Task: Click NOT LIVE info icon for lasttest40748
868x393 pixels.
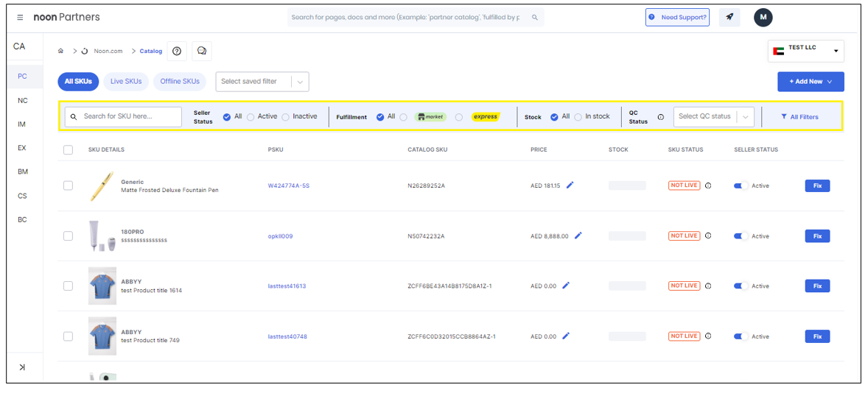Action: (x=708, y=336)
